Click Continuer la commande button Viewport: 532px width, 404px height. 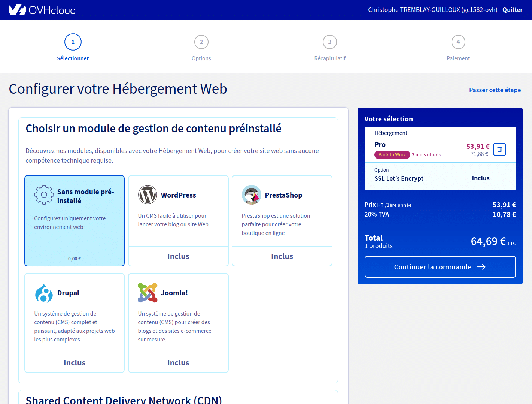pyautogui.click(x=440, y=267)
